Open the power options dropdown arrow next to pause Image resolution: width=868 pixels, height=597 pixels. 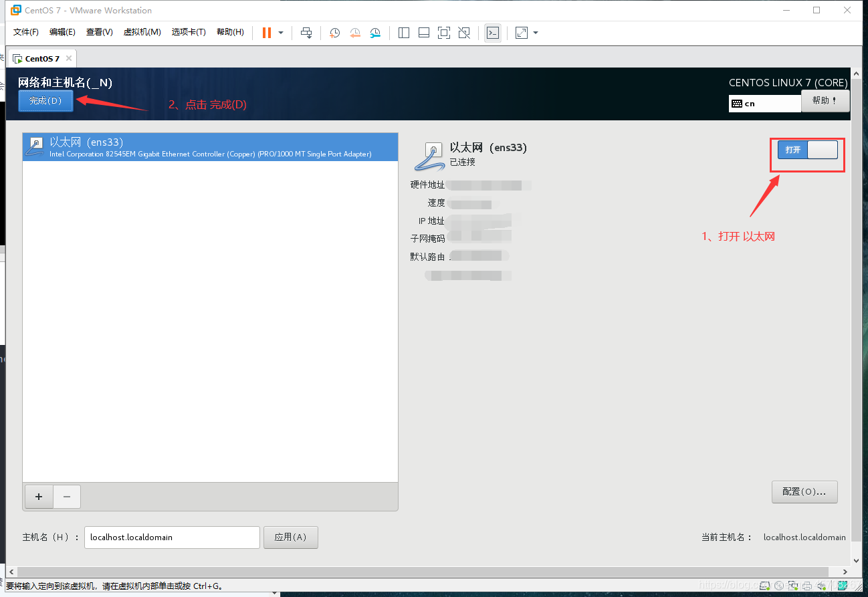pyautogui.click(x=281, y=33)
